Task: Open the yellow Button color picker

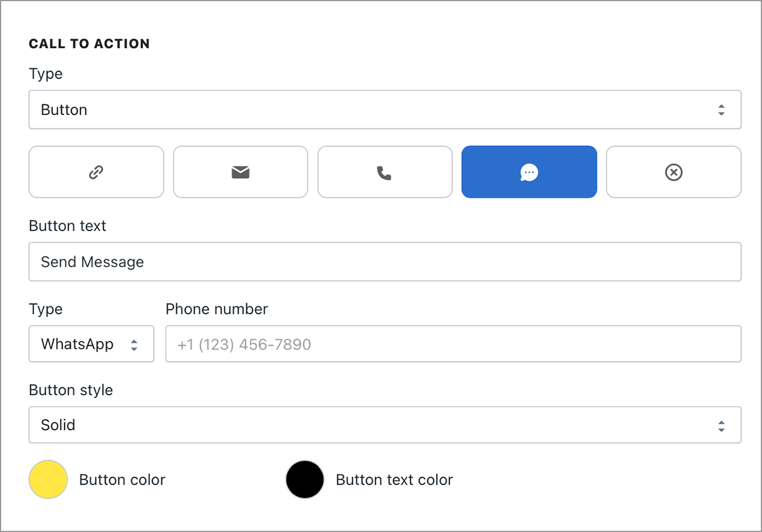Action: (47, 479)
